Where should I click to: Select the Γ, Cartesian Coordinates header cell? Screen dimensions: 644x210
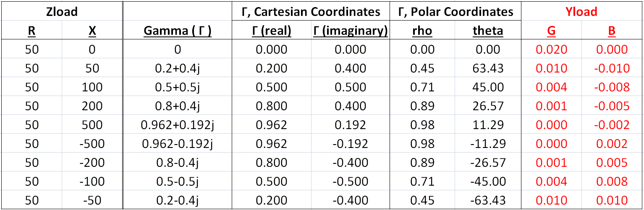point(311,11)
